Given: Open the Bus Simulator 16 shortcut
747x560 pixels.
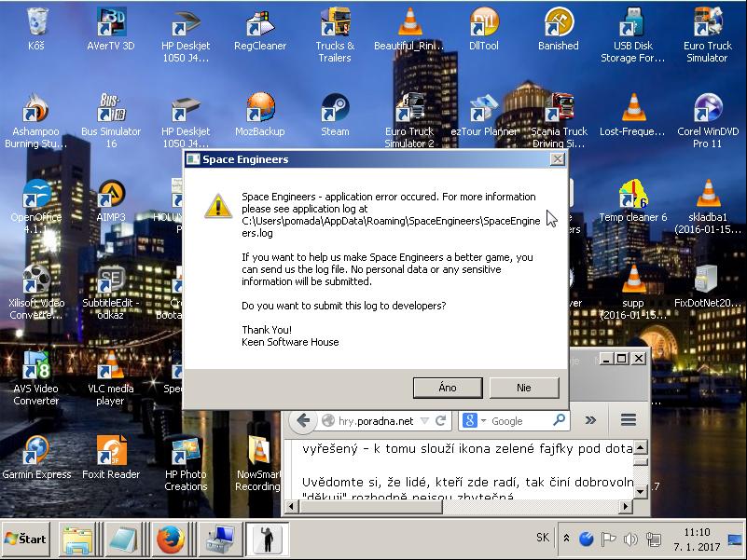Looking at the screenshot, I should 111,109.
